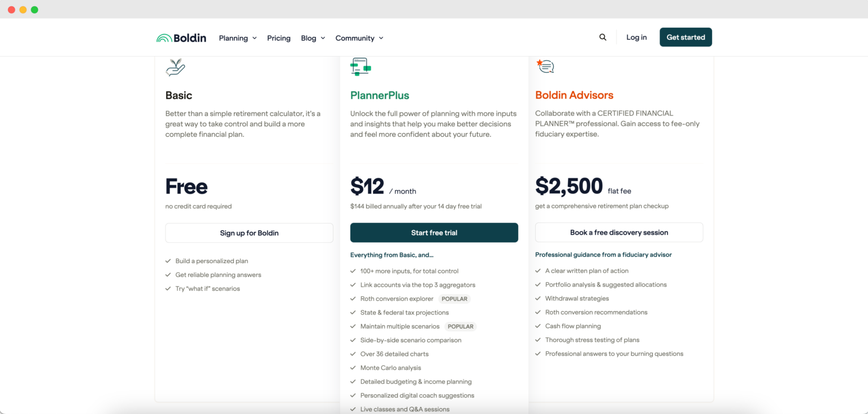Screen dimensions: 868x414
Task: Click Sign up for Boldin
Action: 249,232
